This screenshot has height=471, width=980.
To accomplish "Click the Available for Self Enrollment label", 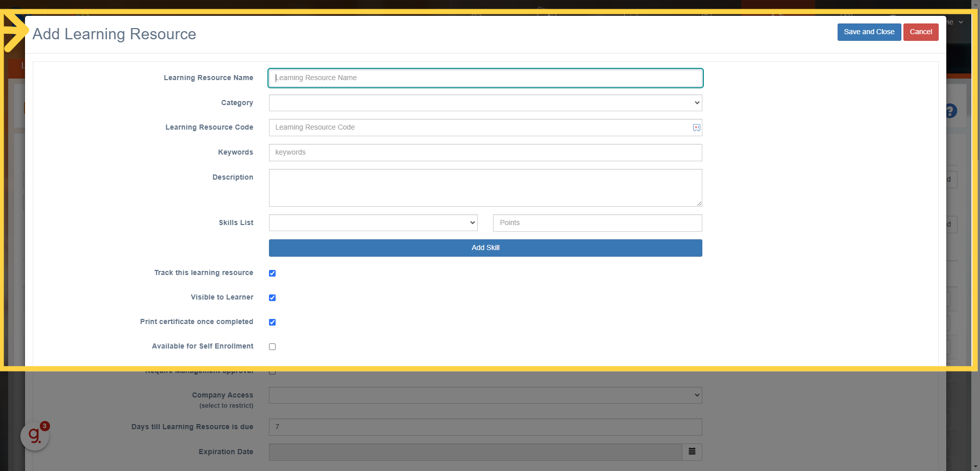I will (x=203, y=346).
